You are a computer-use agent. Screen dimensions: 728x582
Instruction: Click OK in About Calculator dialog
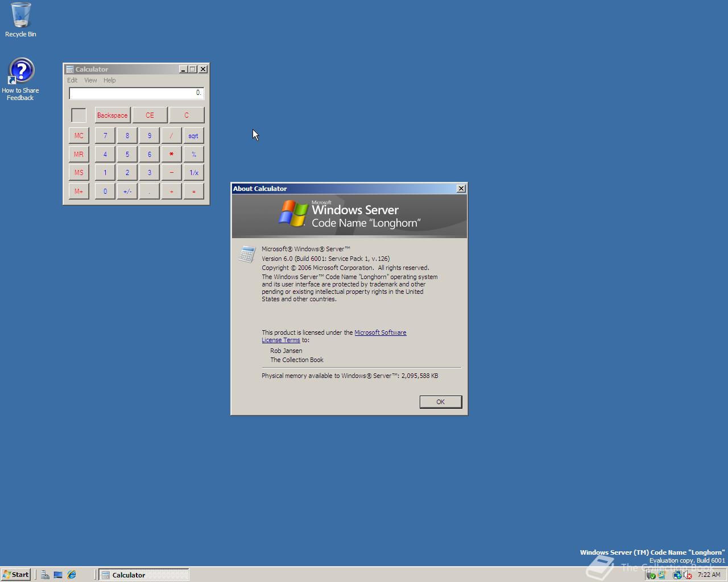(441, 402)
